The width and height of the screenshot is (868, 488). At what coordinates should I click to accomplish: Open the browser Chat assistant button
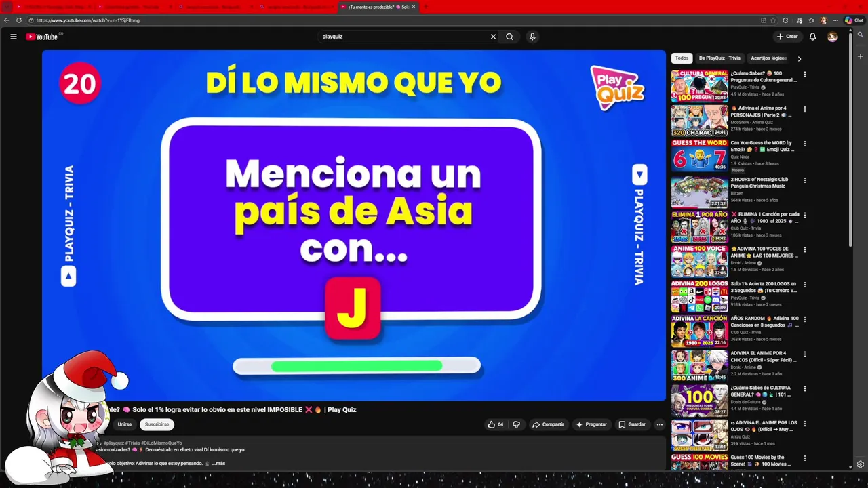(x=854, y=20)
